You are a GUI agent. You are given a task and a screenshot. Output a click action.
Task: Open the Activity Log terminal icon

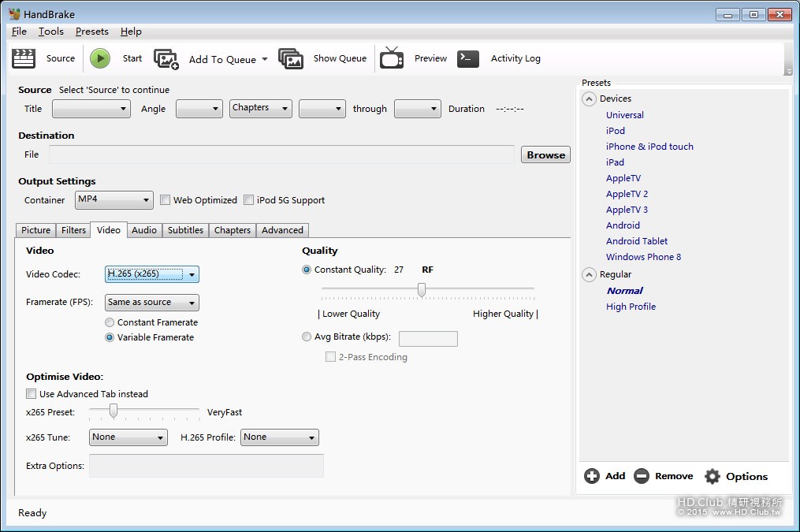468,58
